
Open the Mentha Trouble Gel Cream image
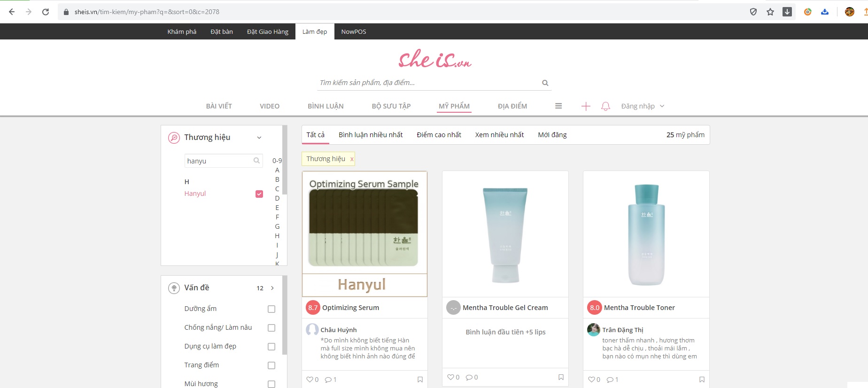point(505,234)
